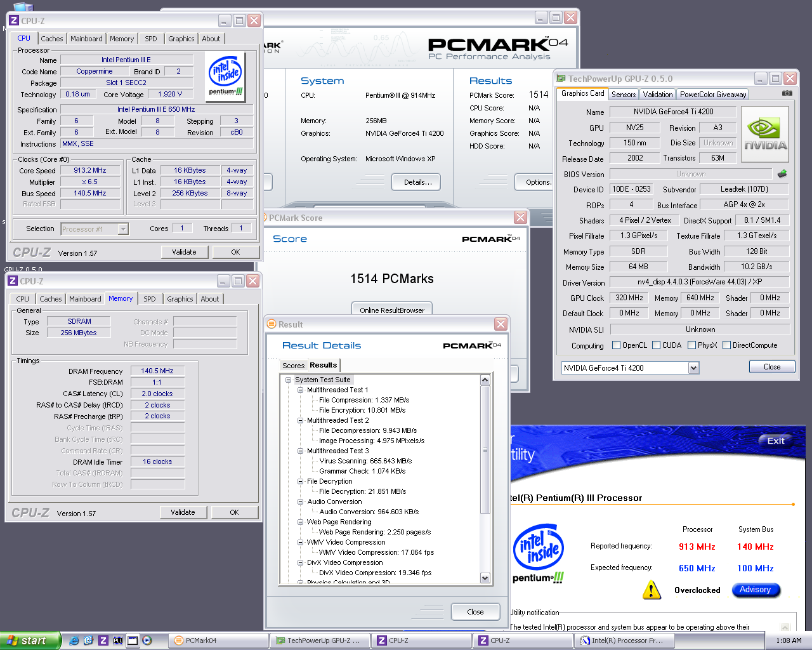Collapse the Audio Conversion tree node
The image size is (812, 650).
coord(300,501)
